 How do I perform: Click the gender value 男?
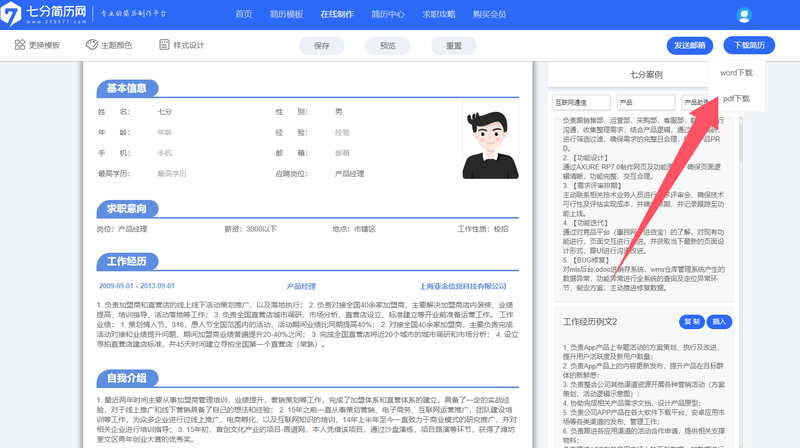point(339,111)
